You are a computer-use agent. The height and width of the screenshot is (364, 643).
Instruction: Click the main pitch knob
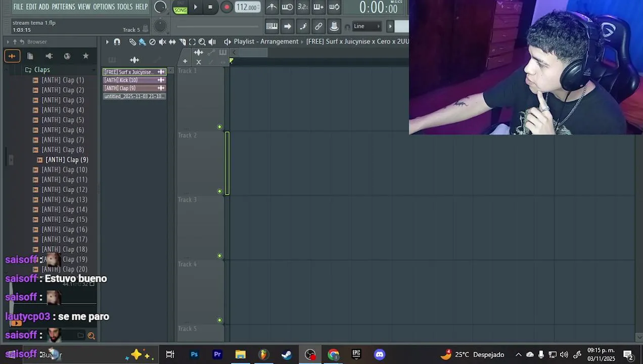(x=160, y=26)
